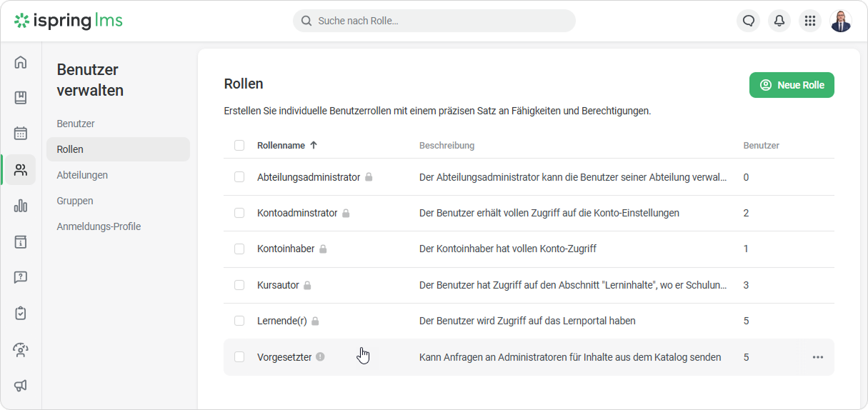Open the apps grid icon
868x410 pixels.
tap(810, 21)
